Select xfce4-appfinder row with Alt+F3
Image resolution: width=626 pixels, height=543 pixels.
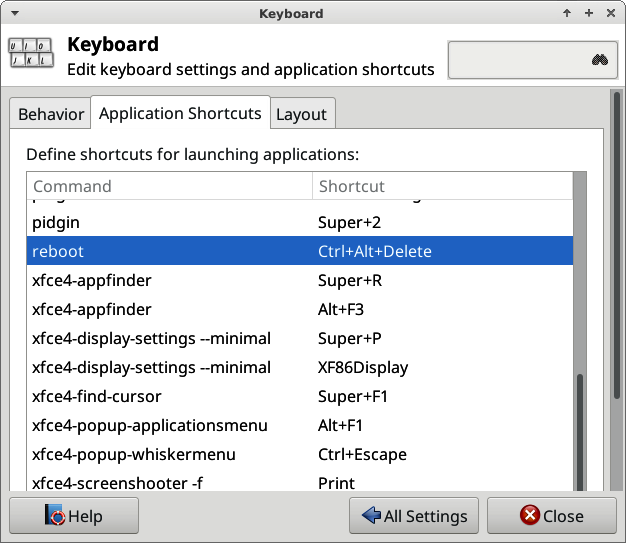click(x=299, y=309)
